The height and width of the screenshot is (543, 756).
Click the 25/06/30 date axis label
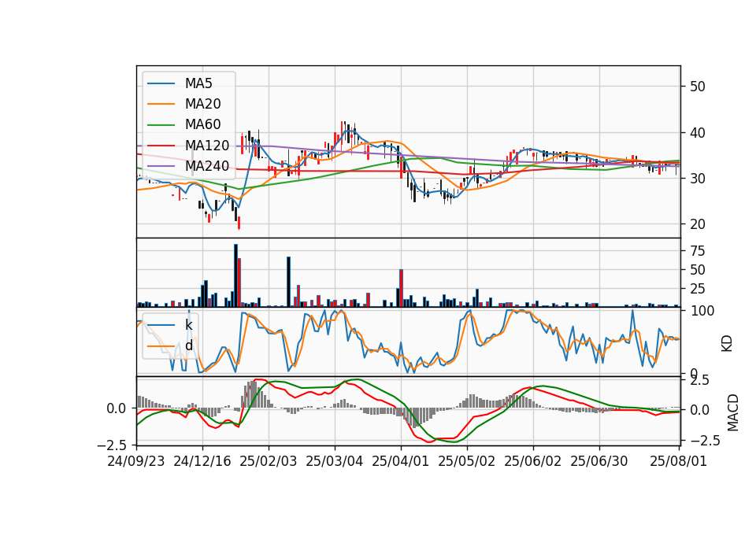coord(599,461)
